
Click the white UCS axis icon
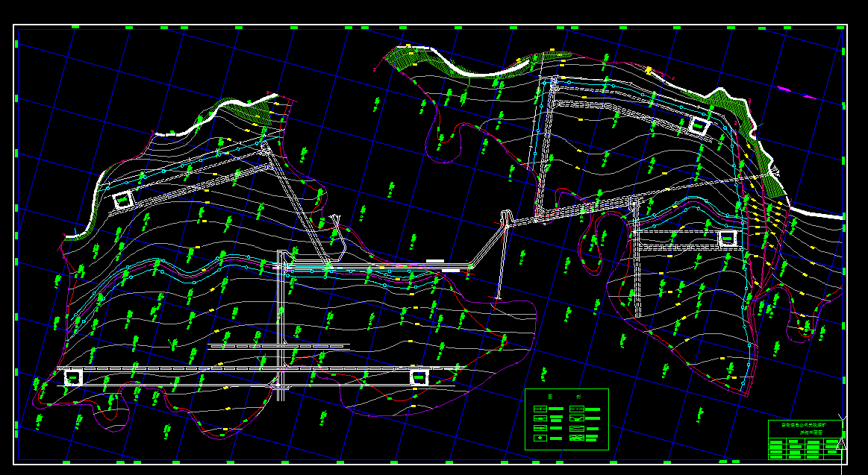[x=841, y=444]
